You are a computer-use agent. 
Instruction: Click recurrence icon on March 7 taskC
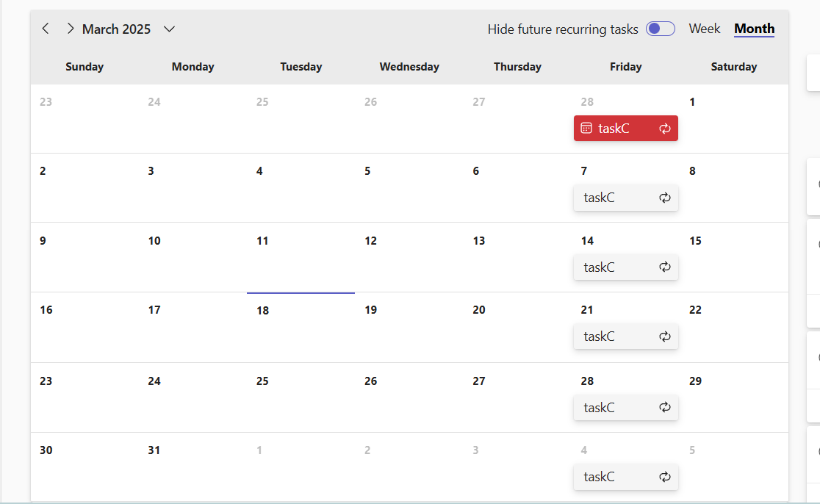tap(665, 198)
